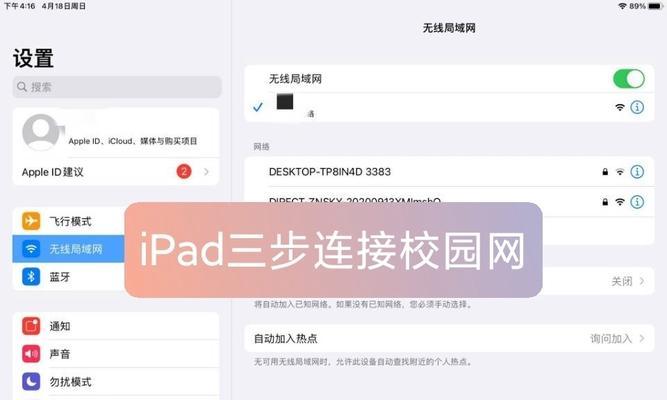Click the lock icon of DIRECT-ZNSKY network
The height and width of the screenshot is (400, 667).
[605, 202]
